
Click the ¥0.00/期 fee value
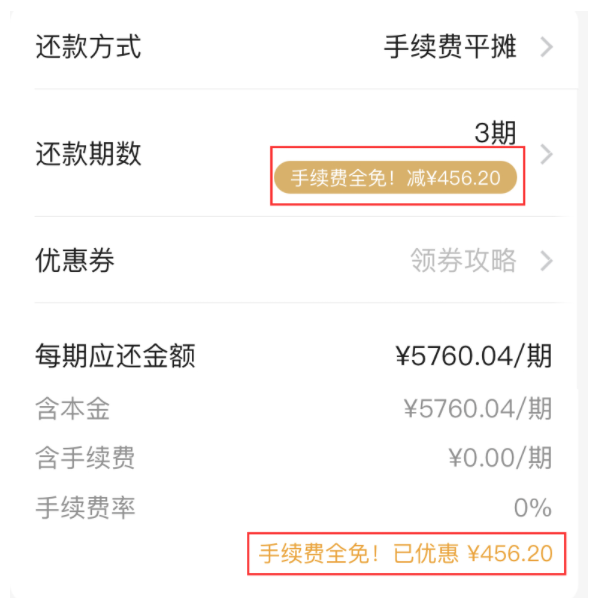[500, 457]
